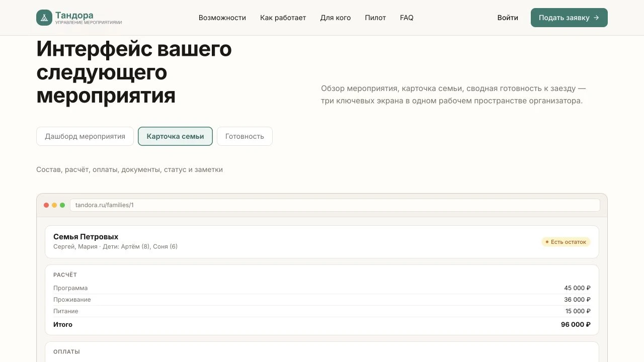Click the Итого total label

(x=63, y=325)
